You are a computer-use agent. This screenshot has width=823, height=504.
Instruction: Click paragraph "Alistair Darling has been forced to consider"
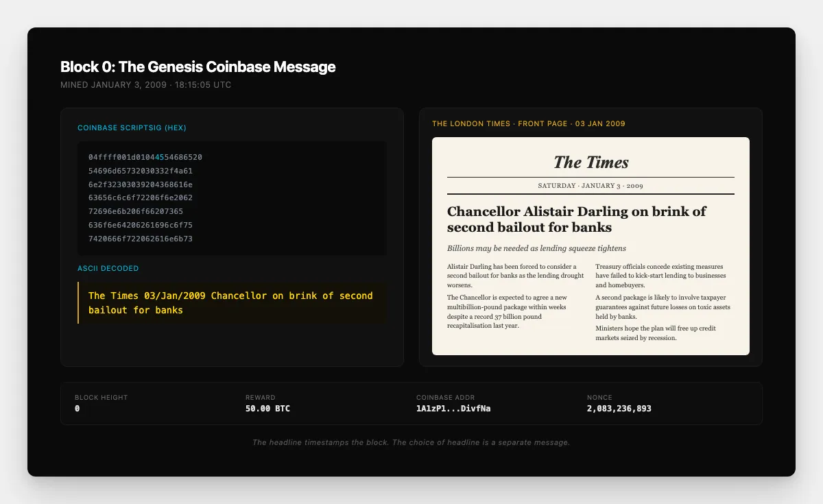coord(516,275)
